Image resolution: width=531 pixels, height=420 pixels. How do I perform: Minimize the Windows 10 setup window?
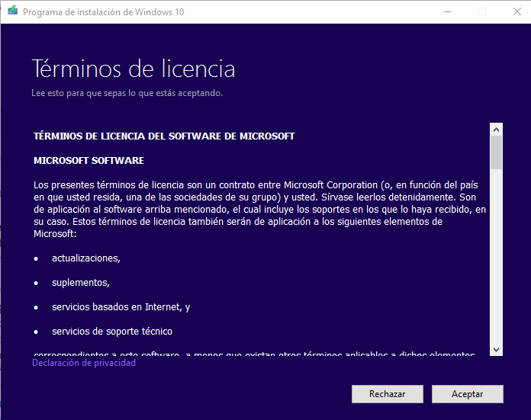pos(448,12)
